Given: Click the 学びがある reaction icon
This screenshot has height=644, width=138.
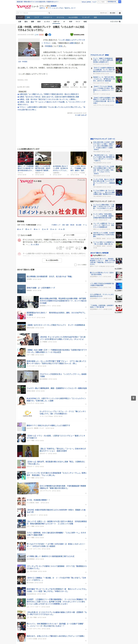Looking at the screenshot, I should point(65,84).
